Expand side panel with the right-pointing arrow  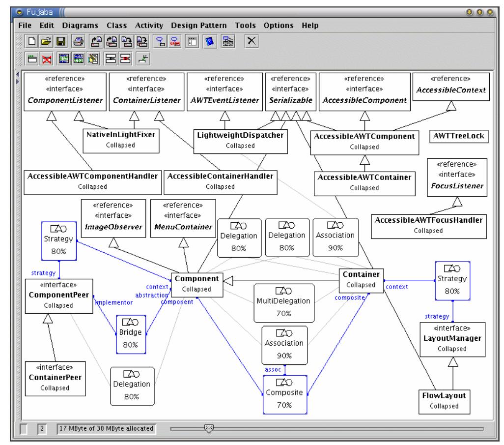tap(18, 82)
